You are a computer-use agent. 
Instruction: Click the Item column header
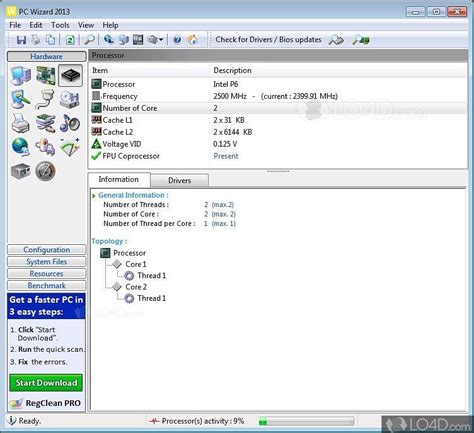(x=149, y=71)
